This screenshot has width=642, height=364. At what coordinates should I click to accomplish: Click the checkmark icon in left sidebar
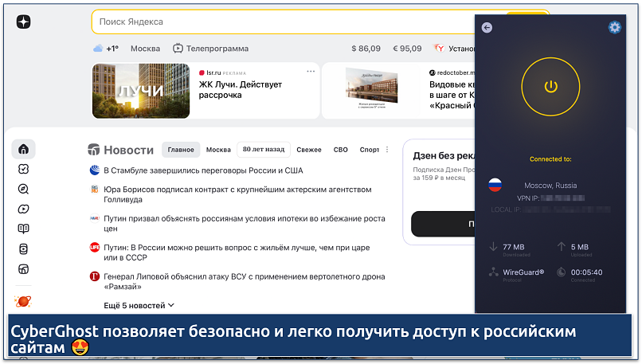click(23, 169)
